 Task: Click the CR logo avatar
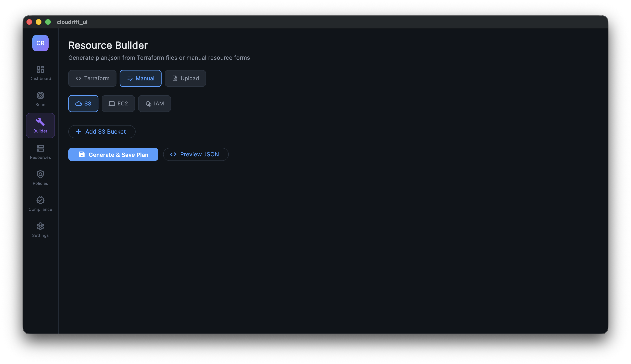pyautogui.click(x=40, y=43)
